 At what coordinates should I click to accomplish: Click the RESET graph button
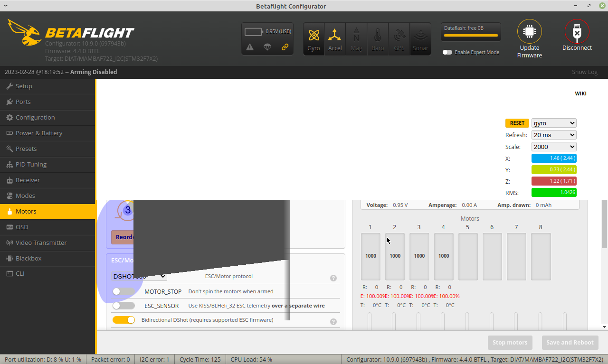click(x=517, y=123)
